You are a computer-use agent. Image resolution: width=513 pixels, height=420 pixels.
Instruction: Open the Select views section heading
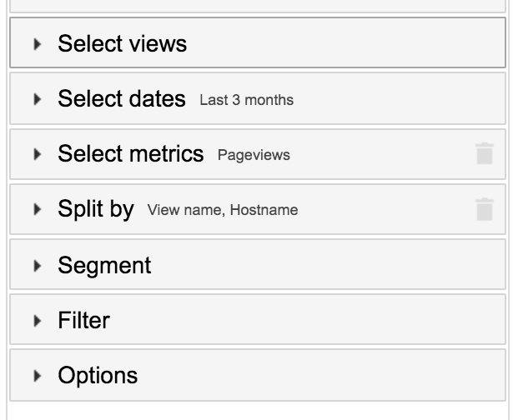click(x=122, y=44)
